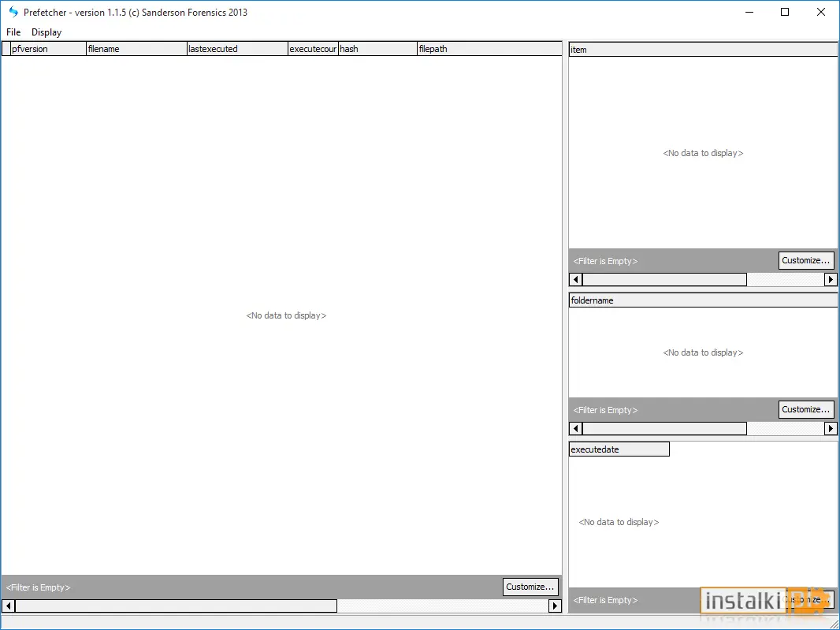Click left scroll arrow of main grid

point(9,606)
